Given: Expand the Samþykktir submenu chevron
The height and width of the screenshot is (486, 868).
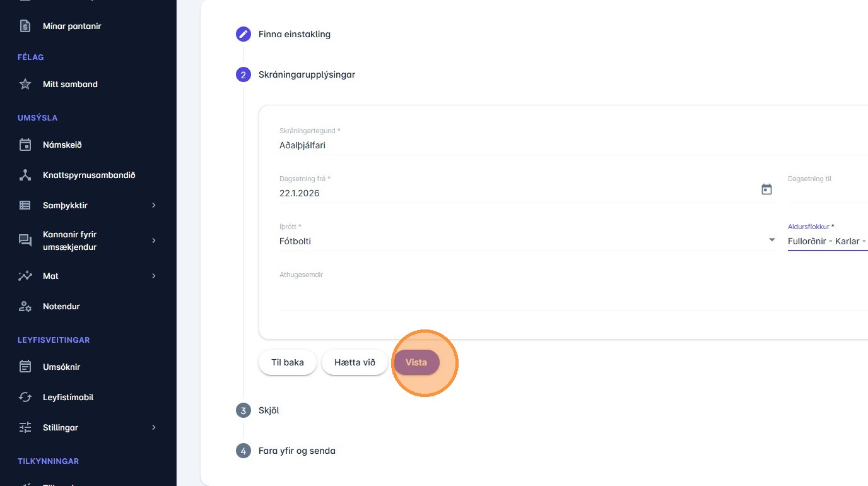Looking at the screenshot, I should click(153, 205).
